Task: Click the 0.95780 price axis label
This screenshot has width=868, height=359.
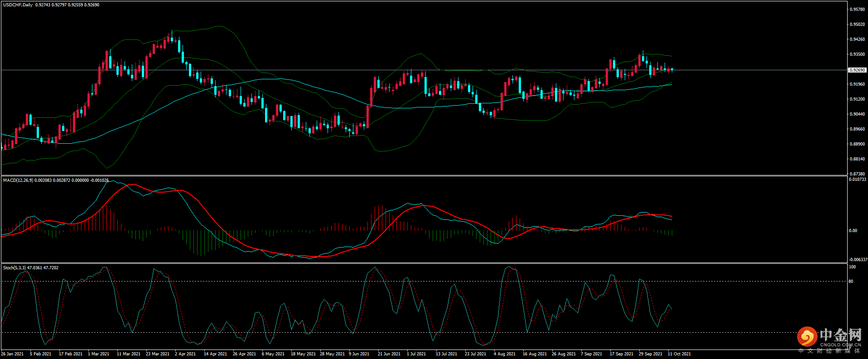Action: coord(857,10)
